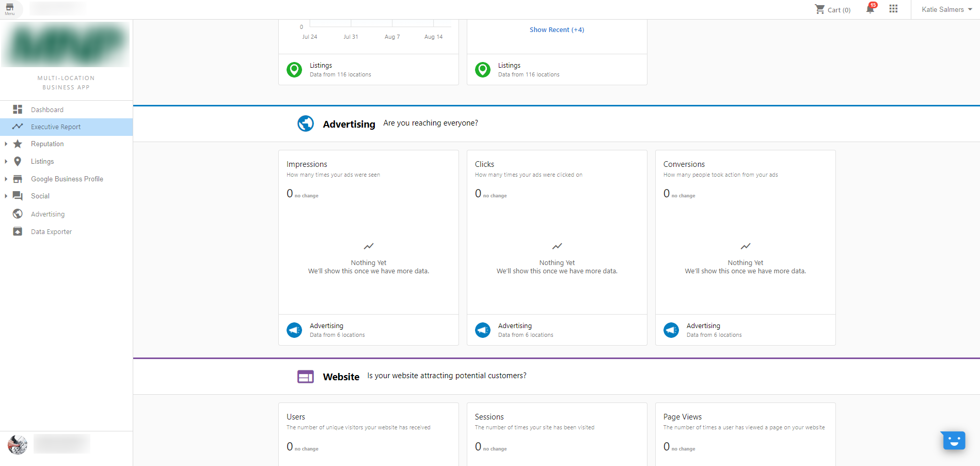Open Advertising in the sidebar

(48, 214)
